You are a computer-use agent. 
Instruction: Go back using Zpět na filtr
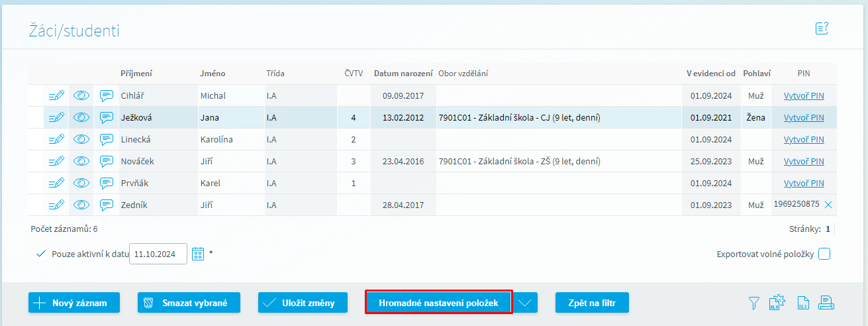click(x=592, y=303)
